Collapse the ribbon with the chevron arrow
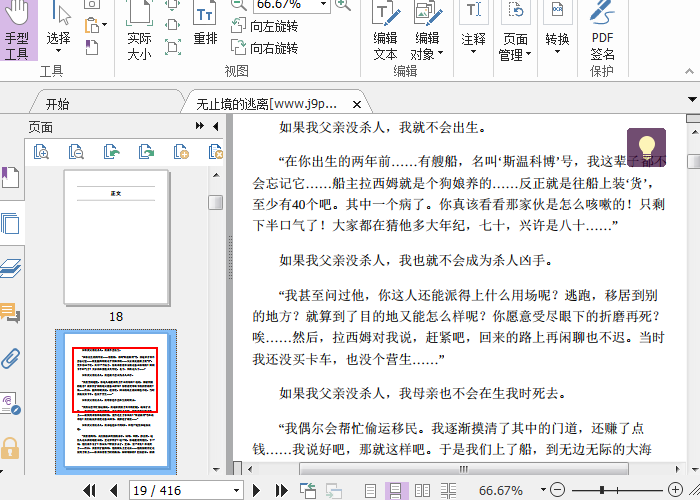Viewport: 700px width, 500px height. (689, 71)
